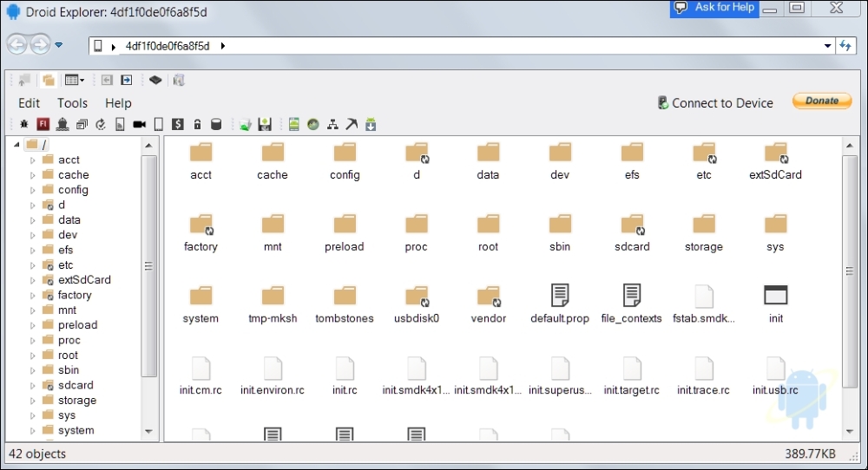This screenshot has height=470, width=868.
Task: Click the stacked windows icon
Action: (82, 124)
